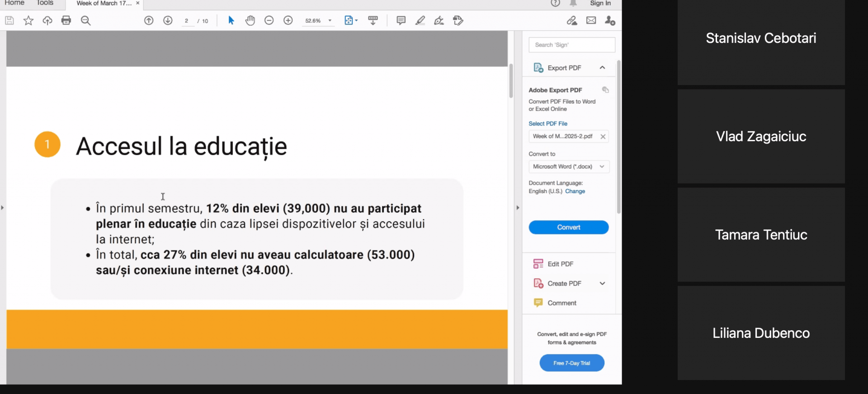Click the share with others person icon
Viewport: 868px width, 394px height.
point(610,20)
